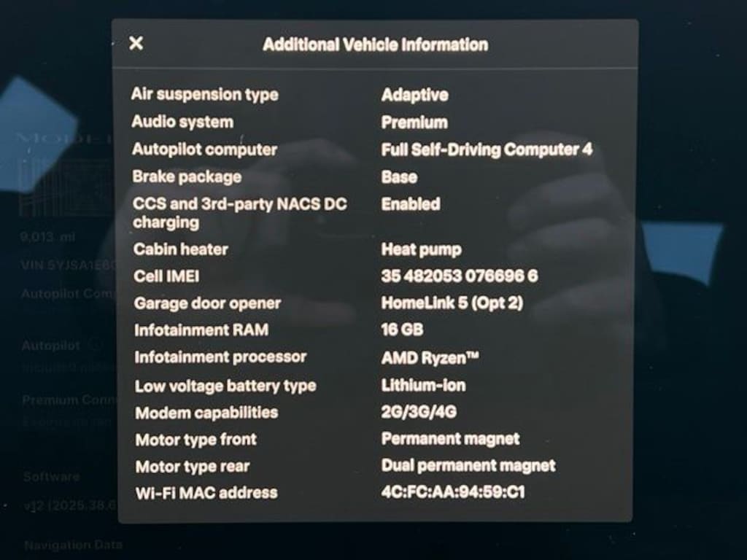Tap the info icon beside Autopilot
This screenshot has height=560, width=747.
click(x=94, y=345)
